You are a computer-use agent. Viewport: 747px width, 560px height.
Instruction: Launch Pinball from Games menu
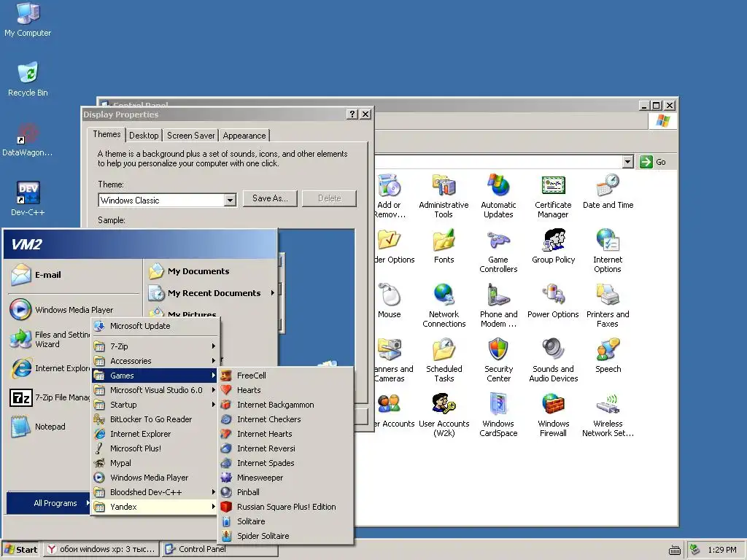(x=285, y=492)
